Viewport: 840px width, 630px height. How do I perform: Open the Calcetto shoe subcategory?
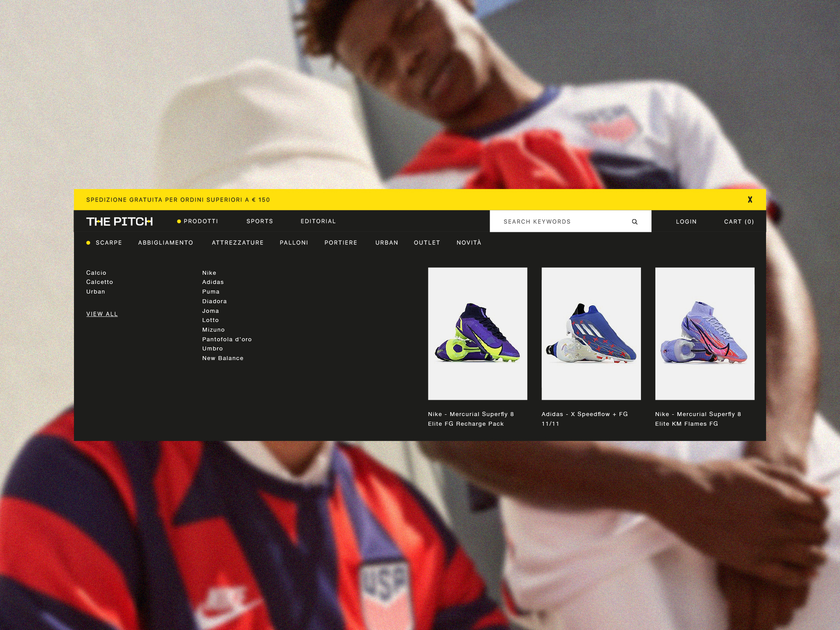tap(100, 282)
